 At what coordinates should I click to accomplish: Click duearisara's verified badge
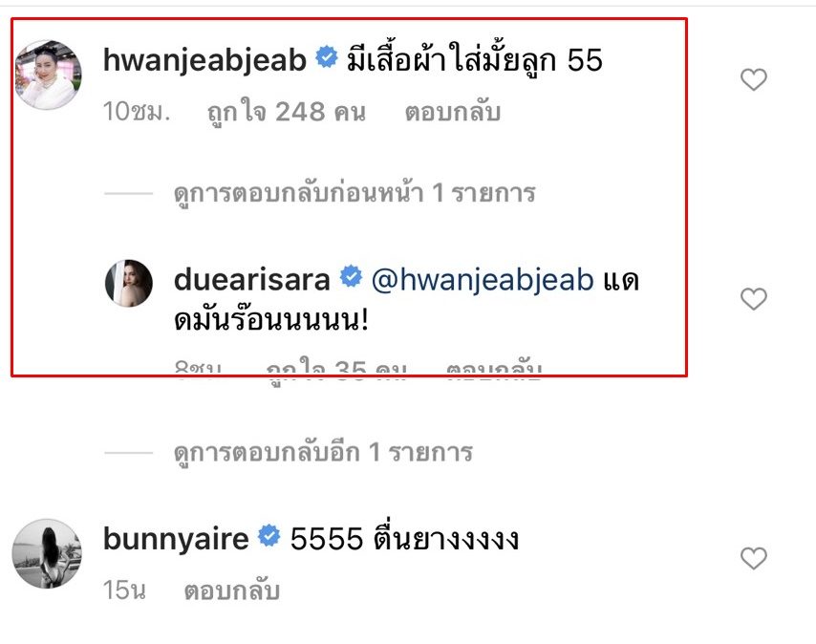pyautogui.click(x=351, y=276)
